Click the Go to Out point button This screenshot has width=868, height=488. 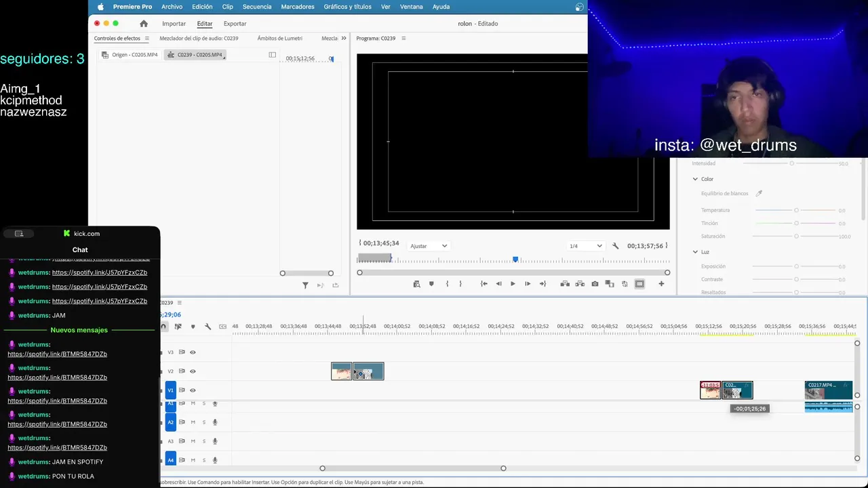(542, 284)
